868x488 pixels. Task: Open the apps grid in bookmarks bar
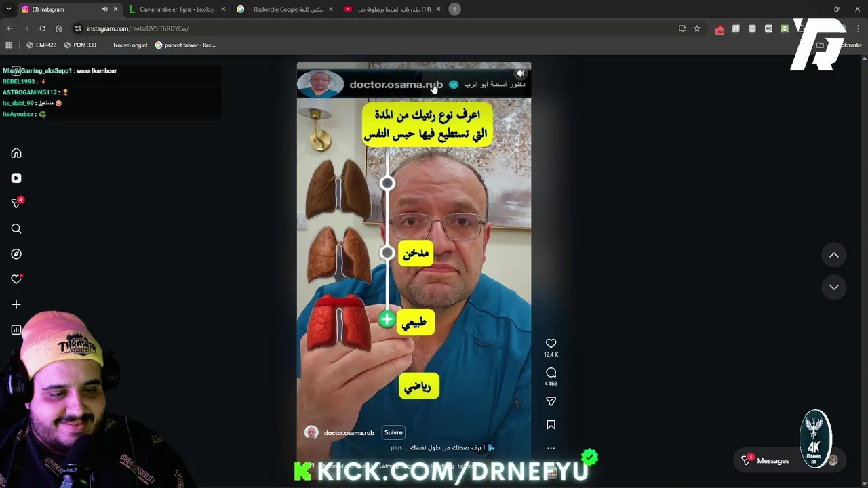click(x=9, y=45)
